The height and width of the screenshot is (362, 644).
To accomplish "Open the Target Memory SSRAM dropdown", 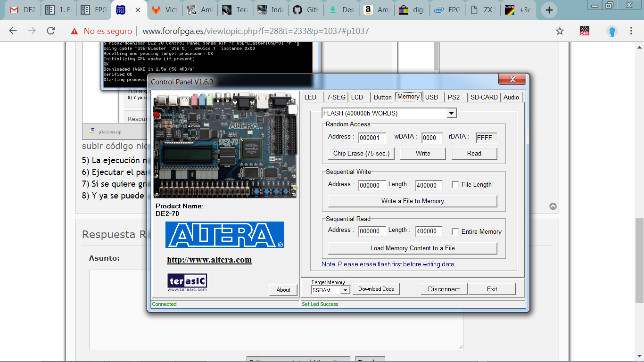I will coord(345,290).
